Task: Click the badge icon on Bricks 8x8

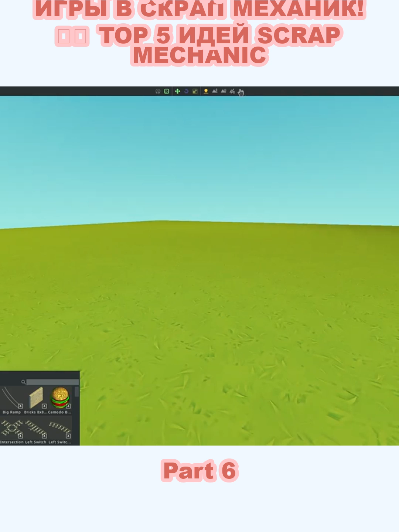Action: pyautogui.click(x=44, y=406)
